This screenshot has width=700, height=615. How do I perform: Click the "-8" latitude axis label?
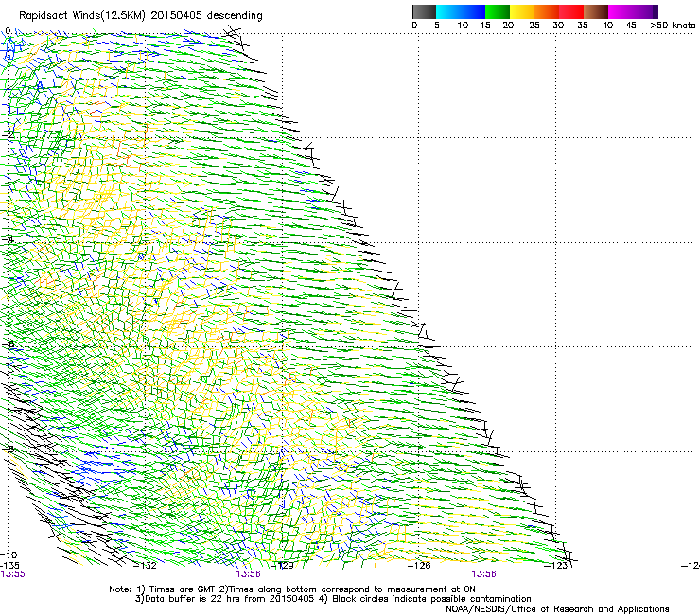click(9, 448)
